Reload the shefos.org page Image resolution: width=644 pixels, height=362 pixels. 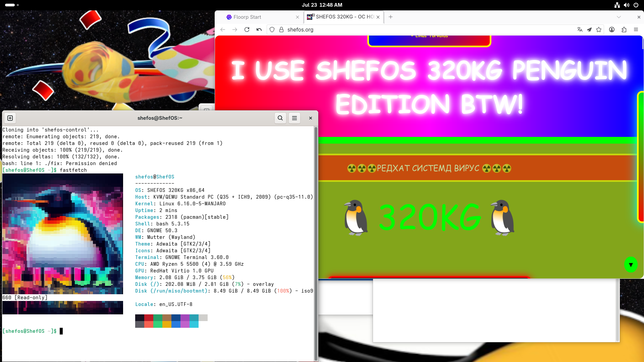(247, 30)
